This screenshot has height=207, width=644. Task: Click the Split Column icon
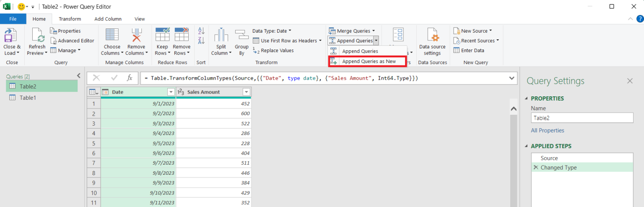[221, 36]
